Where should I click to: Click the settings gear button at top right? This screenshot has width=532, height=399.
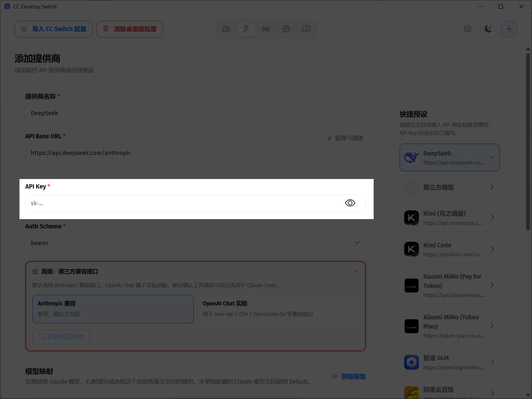click(x=467, y=29)
